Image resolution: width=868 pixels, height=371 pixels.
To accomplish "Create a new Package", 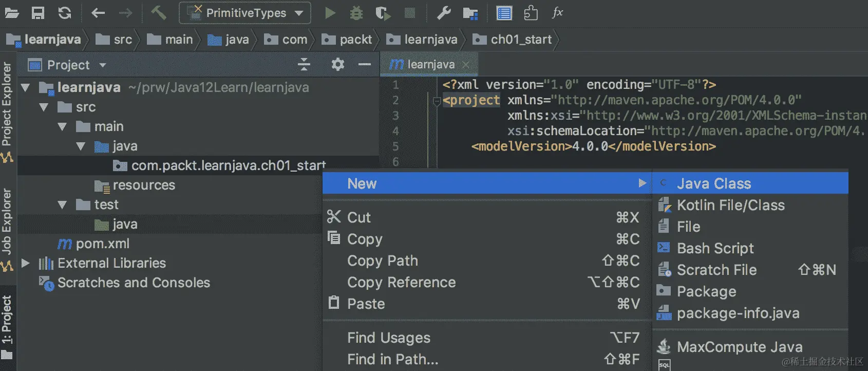I will pyautogui.click(x=750, y=291).
